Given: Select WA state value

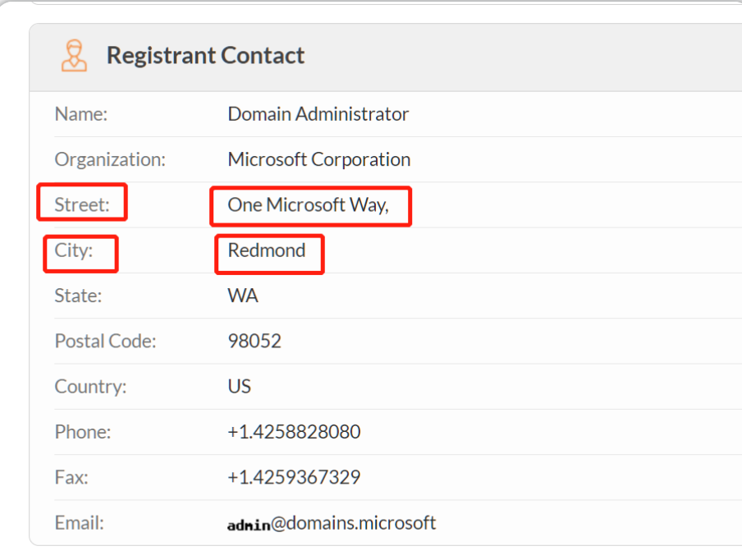Looking at the screenshot, I should 243,296.
